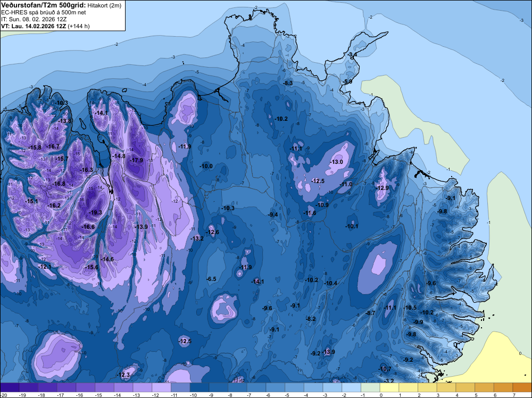Click the -10.9 temperature value

pyautogui.click(x=322, y=205)
